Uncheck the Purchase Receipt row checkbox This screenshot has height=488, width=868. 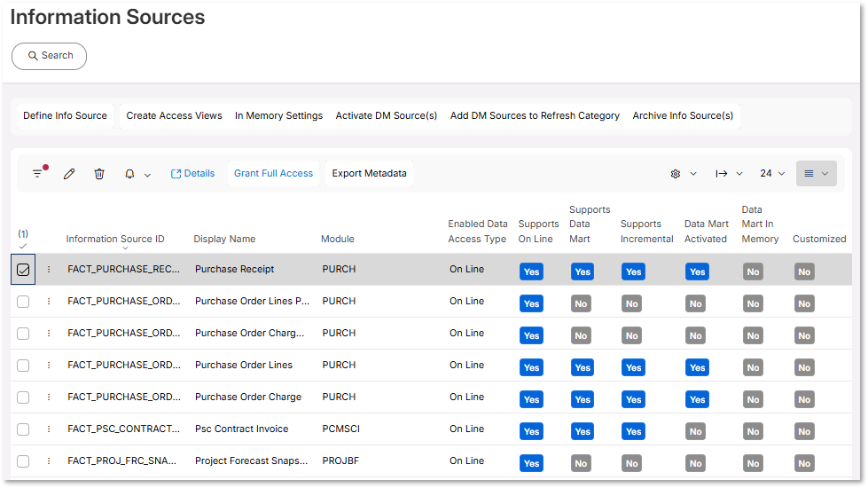[23, 270]
